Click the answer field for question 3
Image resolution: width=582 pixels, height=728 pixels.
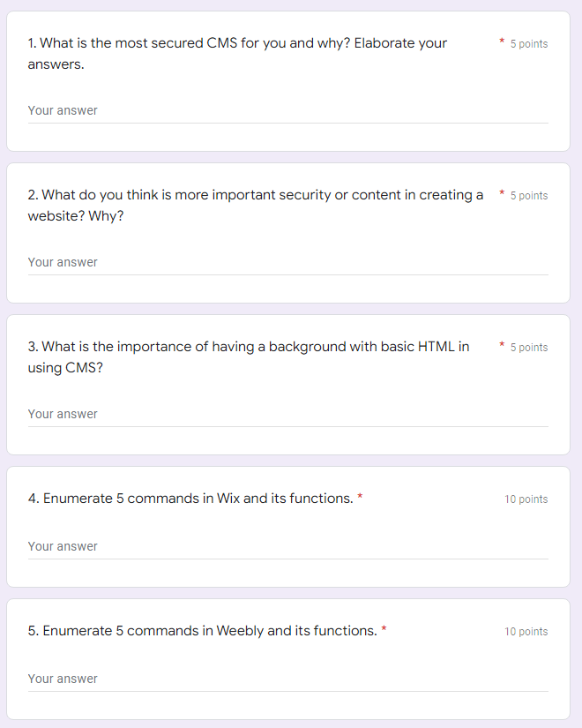coord(287,413)
